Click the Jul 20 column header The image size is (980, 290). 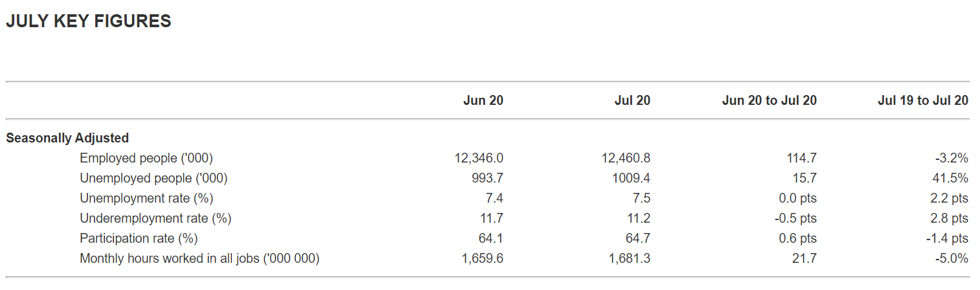click(x=632, y=100)
